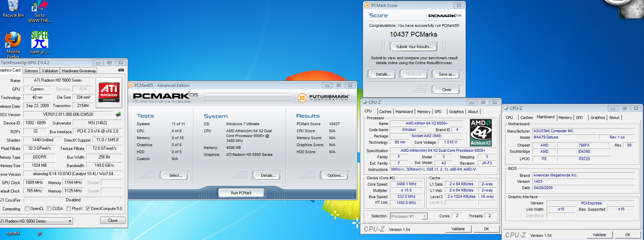Close the PCMark Score window with its X

pyautogui.click(x=459, y=5)
